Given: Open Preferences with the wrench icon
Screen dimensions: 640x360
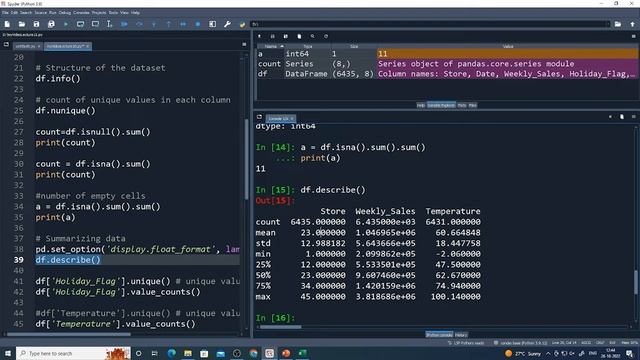Looking at the screenshot, I should pyautogui.click(x=227, y=24).
